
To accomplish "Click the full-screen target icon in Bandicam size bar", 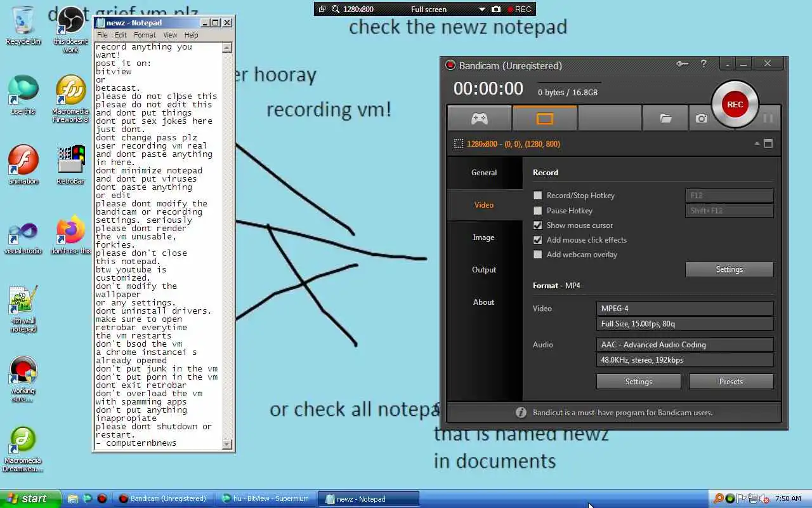I will tap(768, 144).
